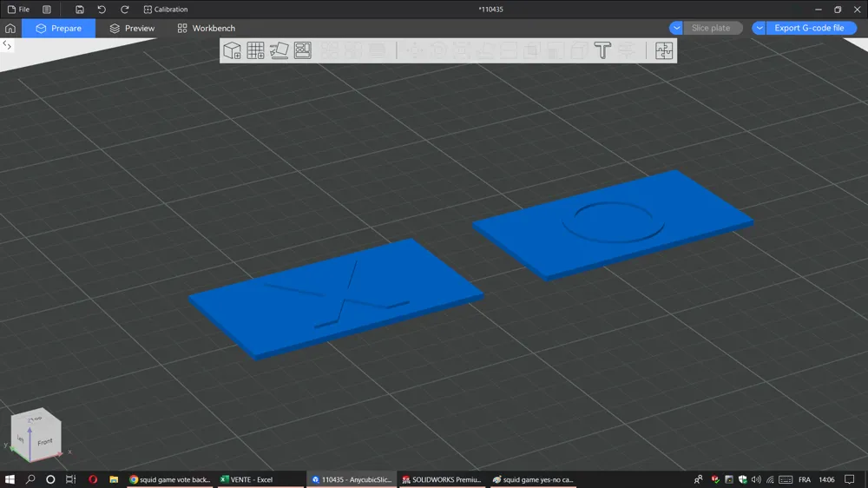Click the greyed Split to parts icon
The image size is (868, 488).
pos(353,50)
